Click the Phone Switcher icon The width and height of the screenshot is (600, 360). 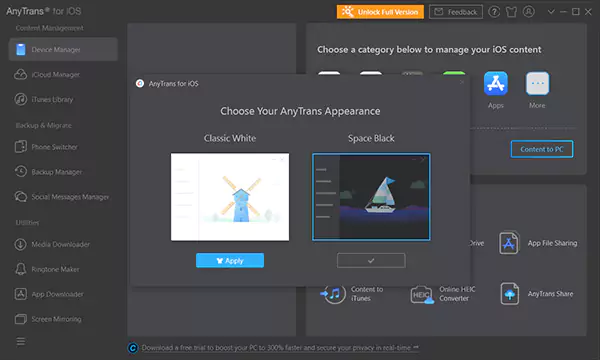click(x=20, y=147)
